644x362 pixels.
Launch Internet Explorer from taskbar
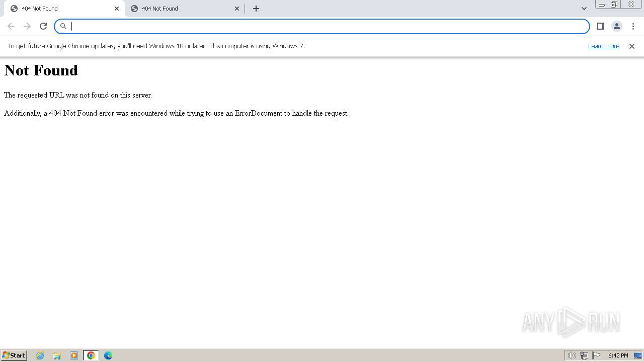coord(40,355)
